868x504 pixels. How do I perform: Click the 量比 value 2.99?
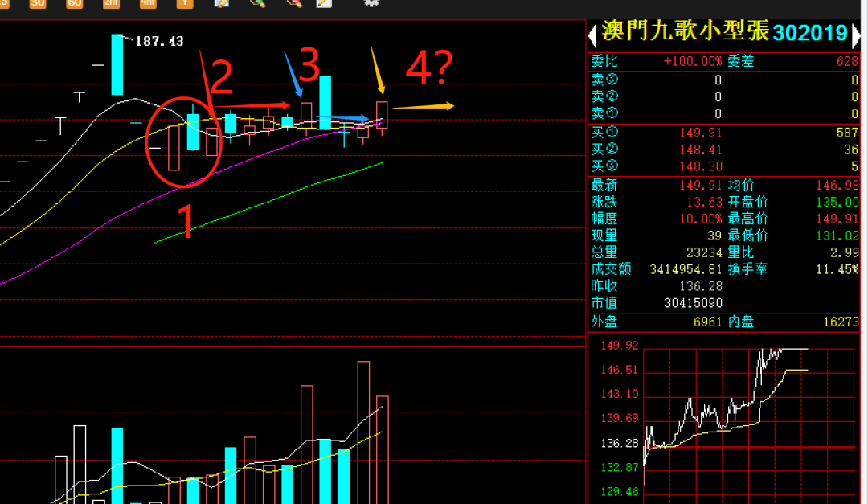(x=844, y=252)
